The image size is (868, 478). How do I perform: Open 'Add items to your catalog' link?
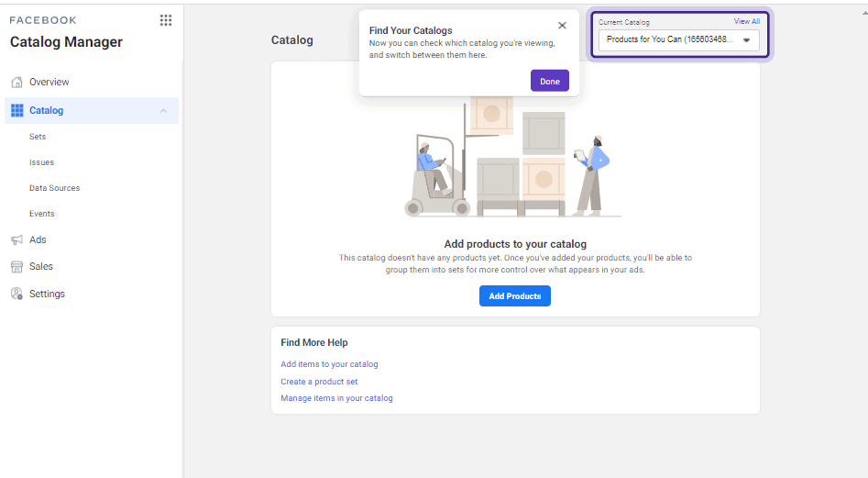(329, 364)
